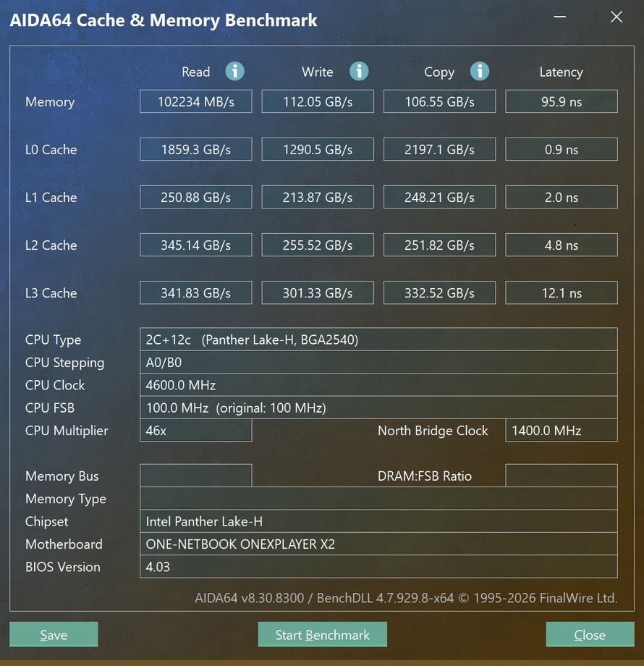This screenshot has height=666, width=644.
Task: Click the BIOS Version field 4.03
Action: click(378, 567)
